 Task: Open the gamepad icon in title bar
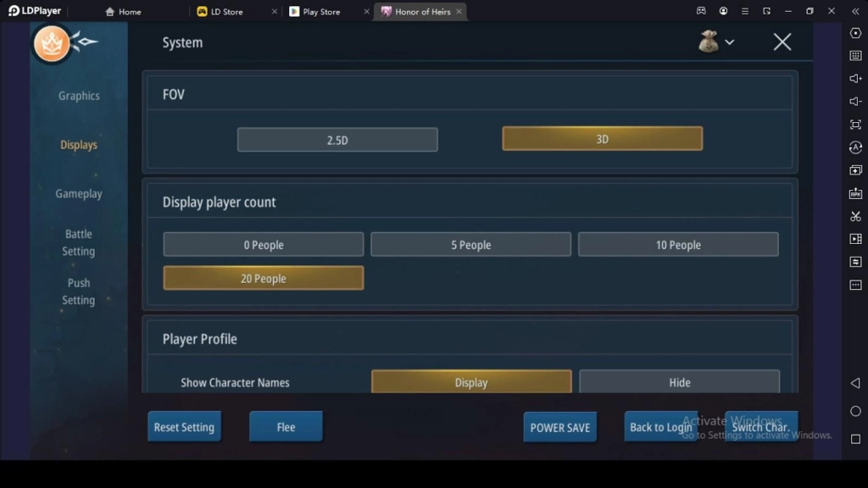[x=701, y=11]
